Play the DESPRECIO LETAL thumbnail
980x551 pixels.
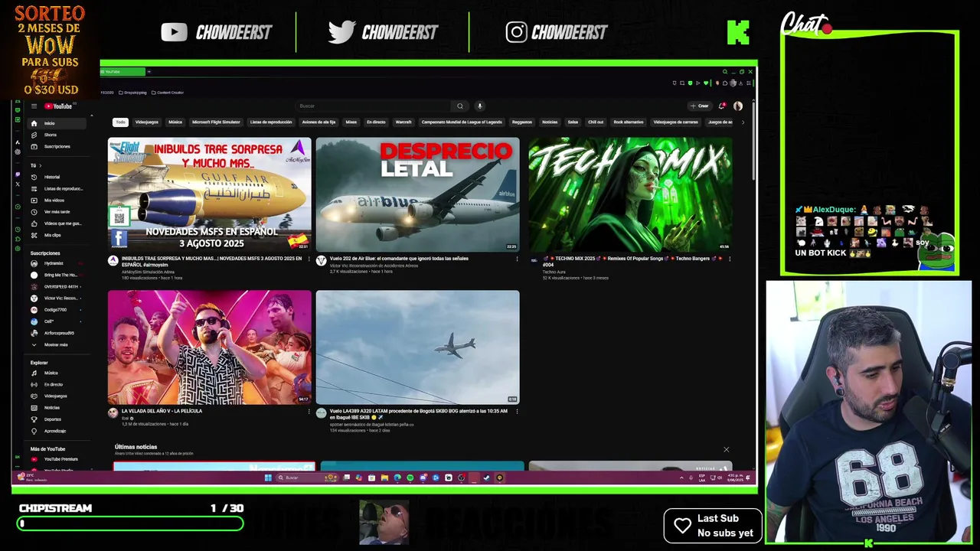(417, 194)
